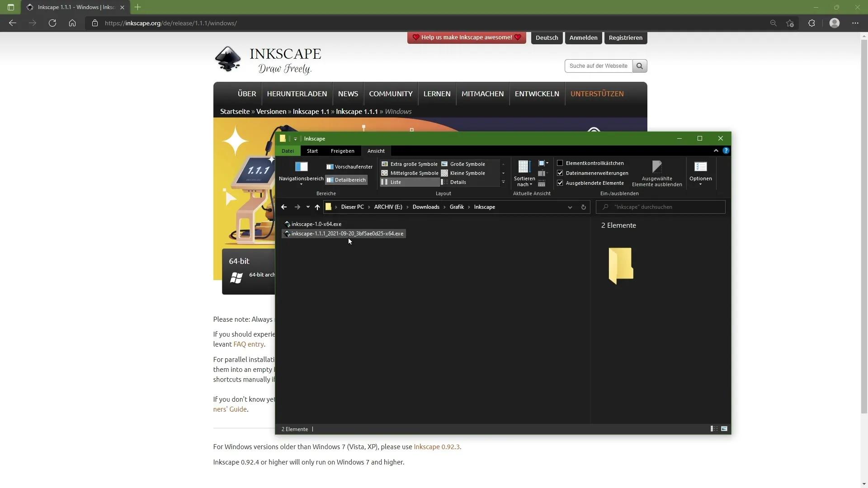Switch to details view via status bar icon
The height and width of the screenshot is (488, 868).
[x=714, y=429]
